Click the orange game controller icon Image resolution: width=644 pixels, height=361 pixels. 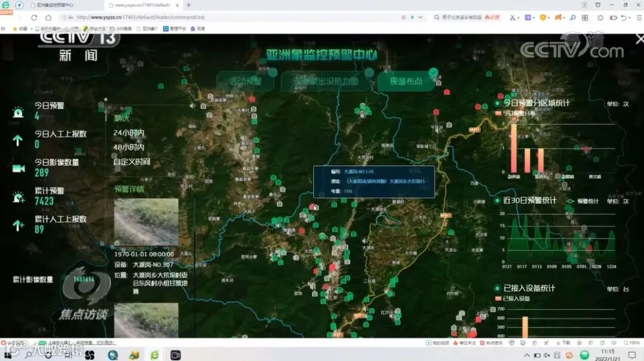pos(558,18)
